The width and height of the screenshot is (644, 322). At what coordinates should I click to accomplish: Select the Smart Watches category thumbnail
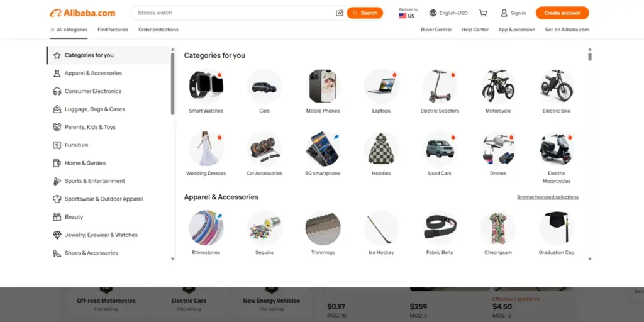[x=206, y=86]
